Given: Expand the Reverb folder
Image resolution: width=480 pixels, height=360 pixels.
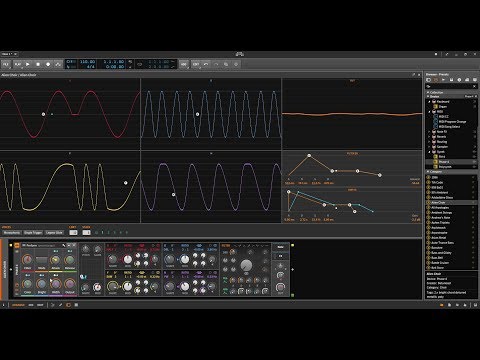Looking at the screenshot, I should point(430,137).
